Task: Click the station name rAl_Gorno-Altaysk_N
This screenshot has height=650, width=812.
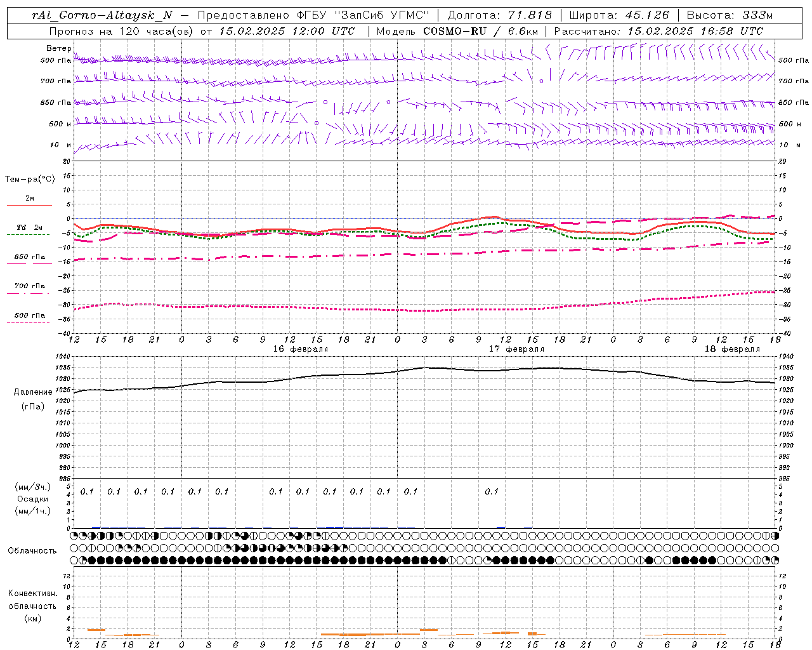Action: click(x=101, y=15)
